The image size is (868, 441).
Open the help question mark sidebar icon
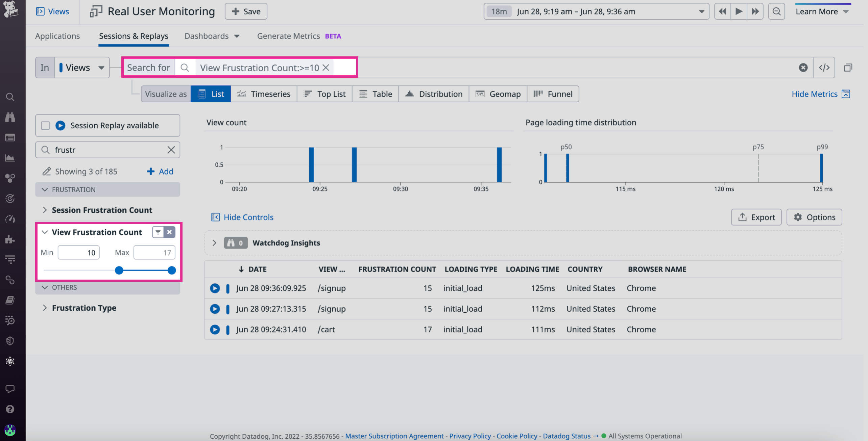pos(10,409)
